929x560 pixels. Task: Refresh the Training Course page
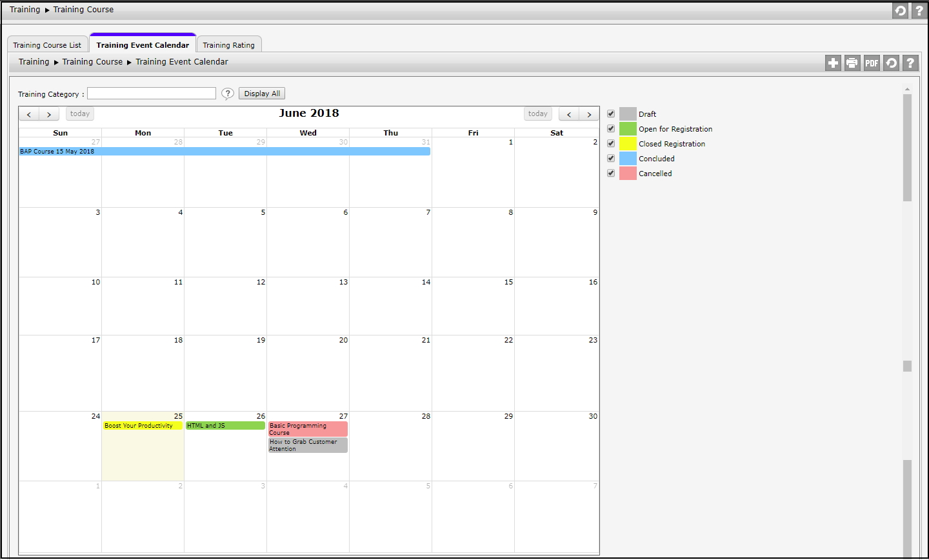(900, 10)
